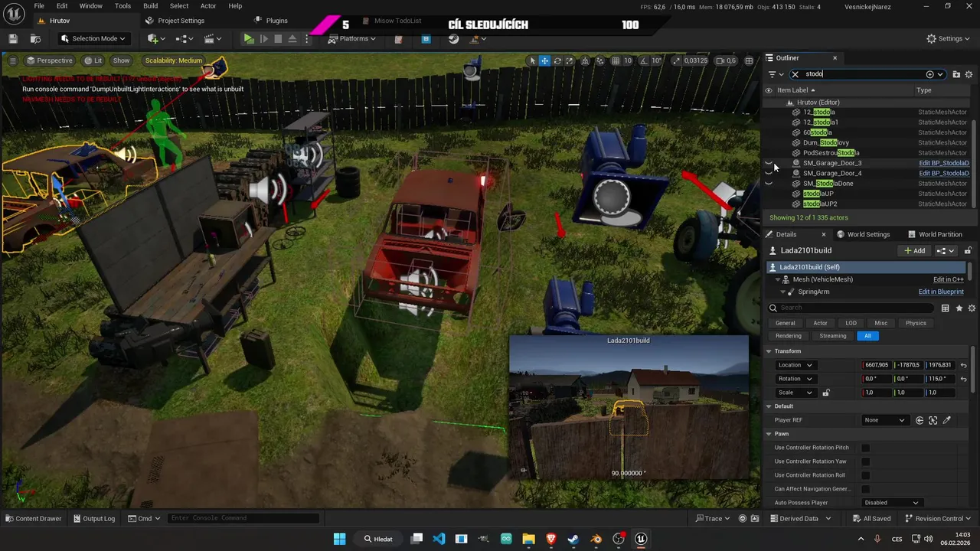
Task: Open play options three-dot menu
Action: [x=309, y=38]
